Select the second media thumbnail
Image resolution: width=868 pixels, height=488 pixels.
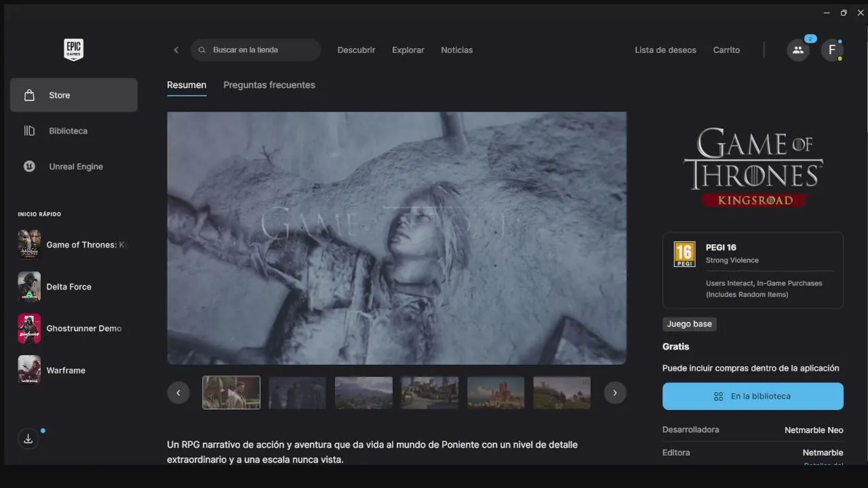(x=298, y=392)
